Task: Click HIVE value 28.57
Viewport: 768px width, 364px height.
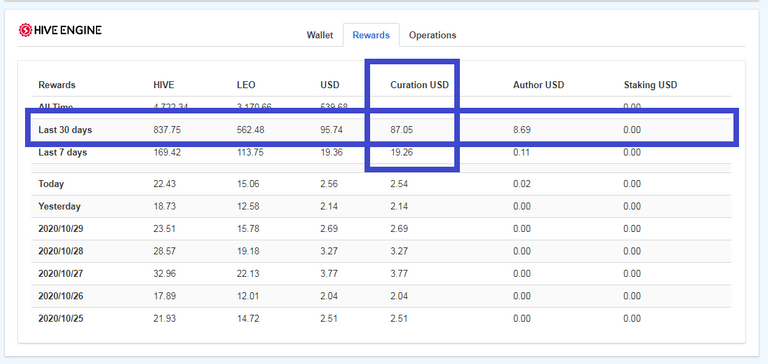Action: [x=164, y=251]
